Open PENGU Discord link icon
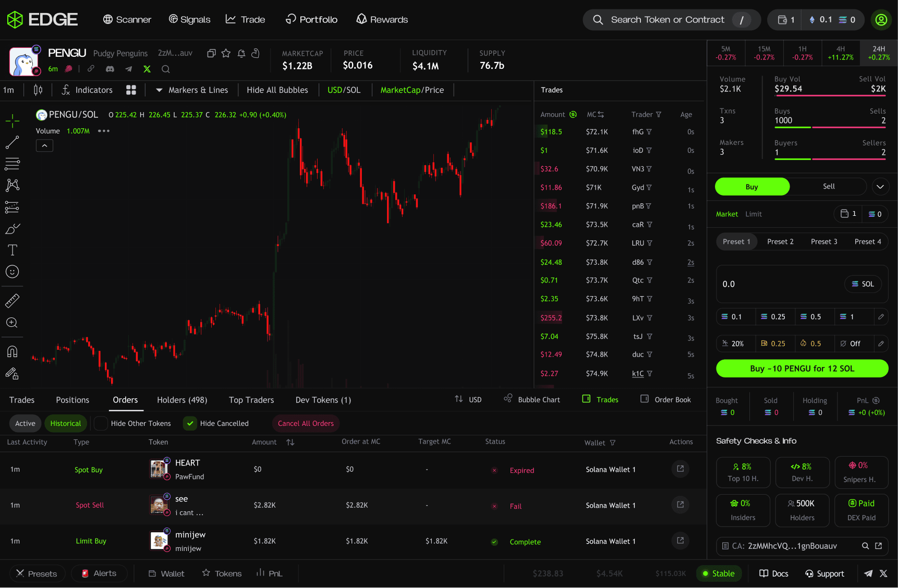 coord(110,69)
